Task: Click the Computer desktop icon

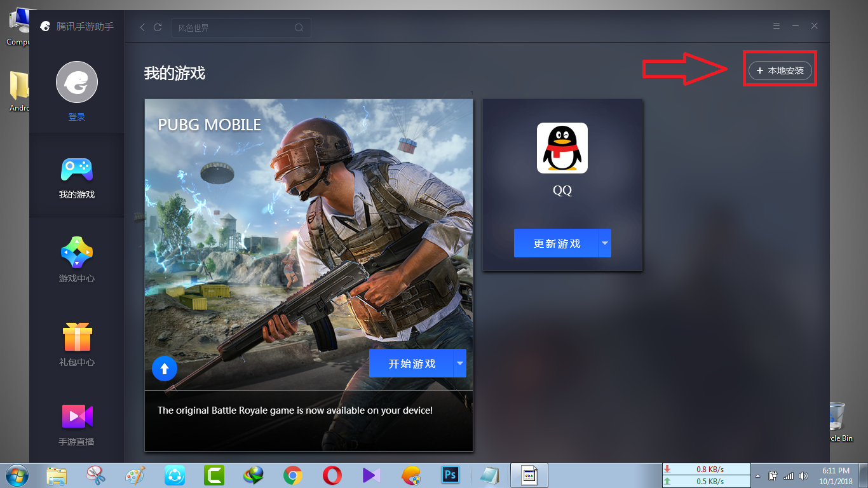Action: click(19, 25)
